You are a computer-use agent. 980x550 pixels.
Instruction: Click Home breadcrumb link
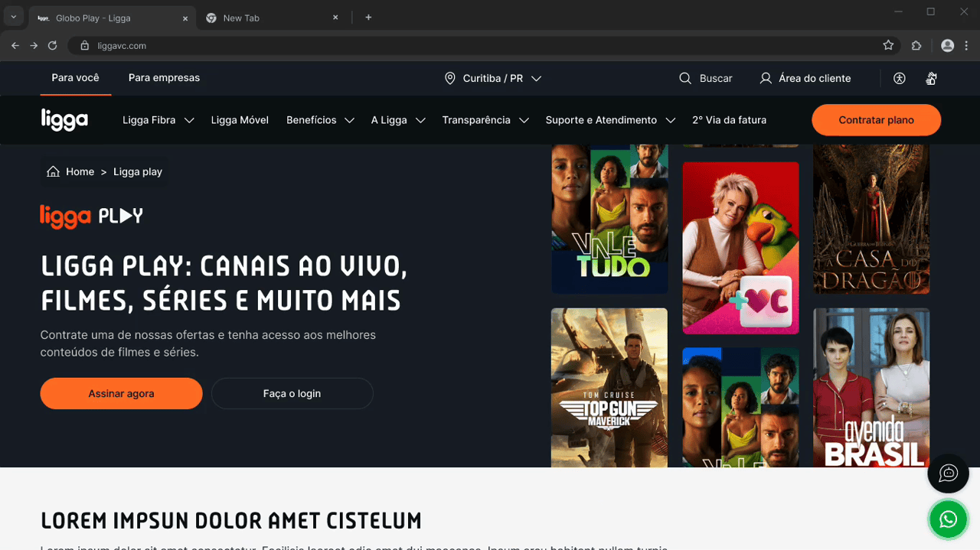(80, 171)
